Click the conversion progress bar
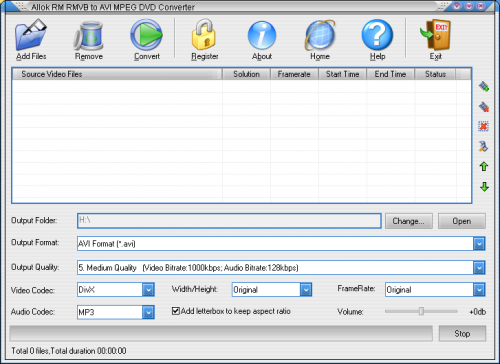The height and width of the screenshot is (364, 500). tap(221, 333)
